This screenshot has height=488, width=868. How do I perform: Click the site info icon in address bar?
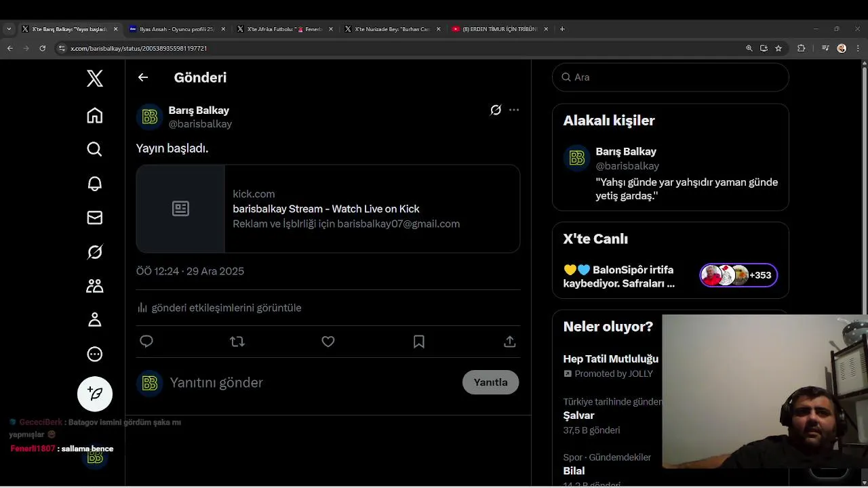click(x=62, y=48)
